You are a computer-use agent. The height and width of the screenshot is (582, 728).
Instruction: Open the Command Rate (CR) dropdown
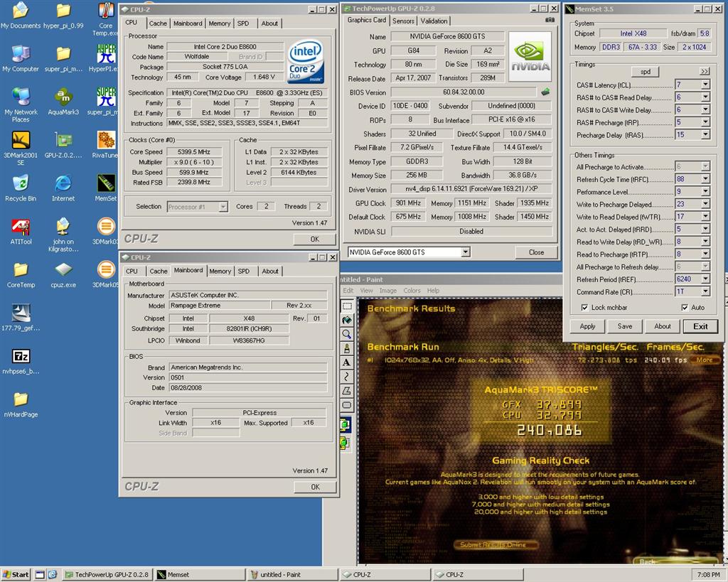[x=705, y=291]
